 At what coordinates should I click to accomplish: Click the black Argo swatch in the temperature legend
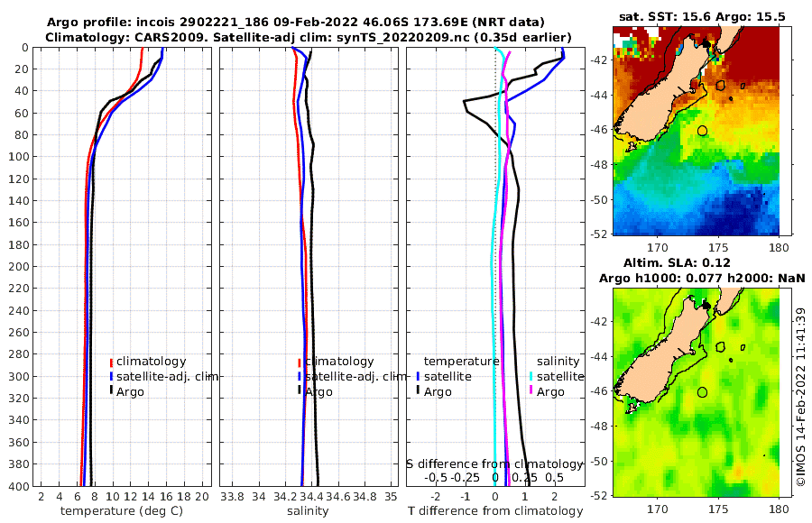tap(111, 390)
